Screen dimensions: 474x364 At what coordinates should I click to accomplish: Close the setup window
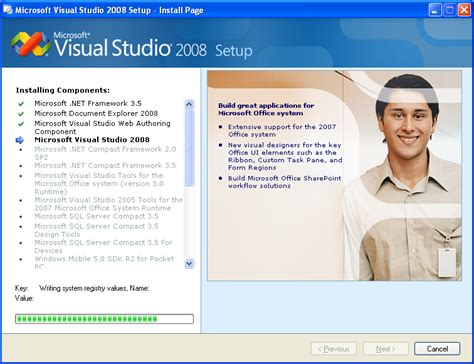464,10
